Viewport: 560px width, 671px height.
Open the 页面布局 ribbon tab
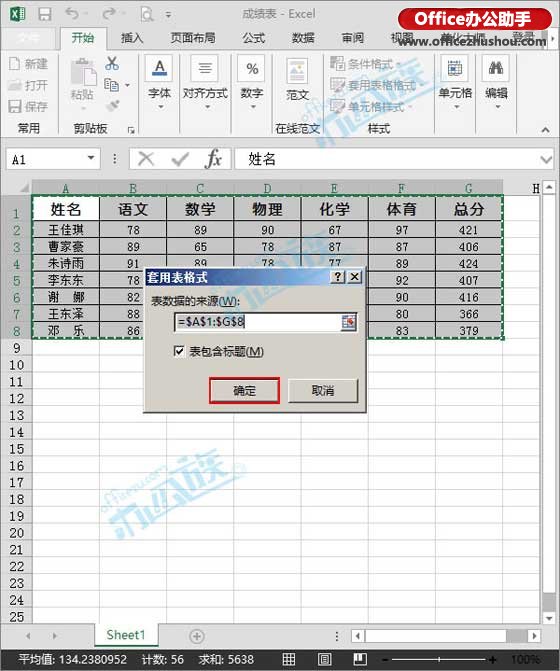click(x=193, y=38)
